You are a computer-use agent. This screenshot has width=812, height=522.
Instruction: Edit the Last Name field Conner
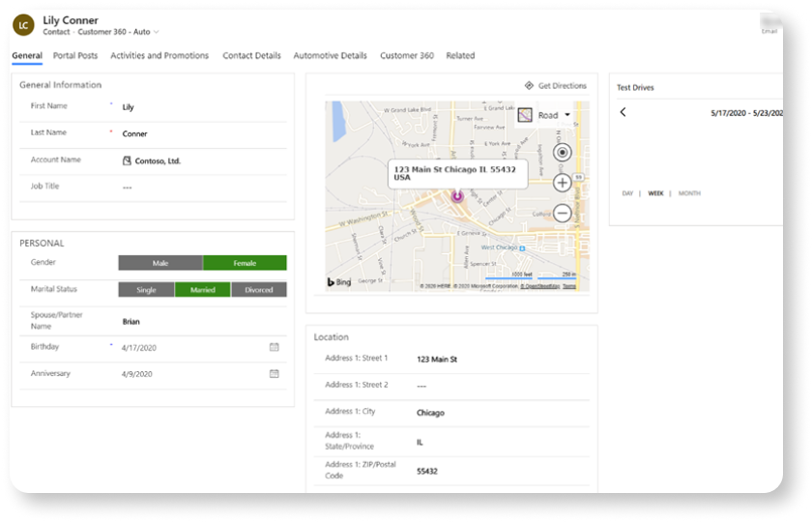click(x=203, y=133)
